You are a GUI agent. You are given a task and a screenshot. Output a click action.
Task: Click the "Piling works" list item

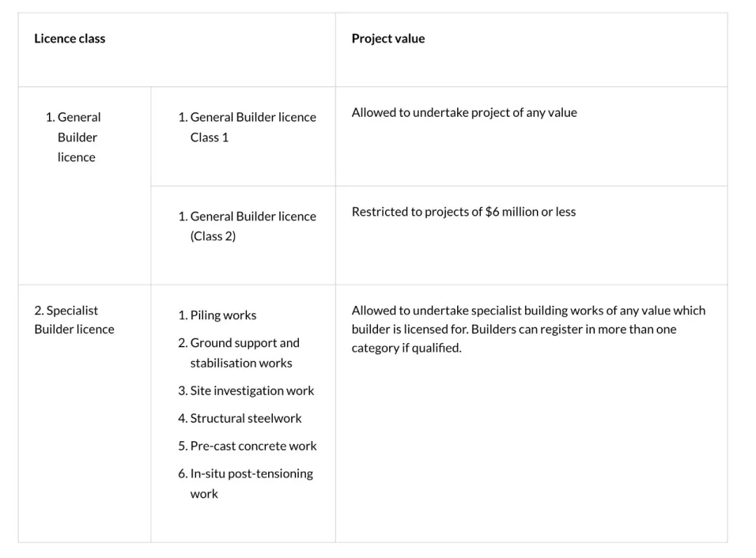coord(217,315)
